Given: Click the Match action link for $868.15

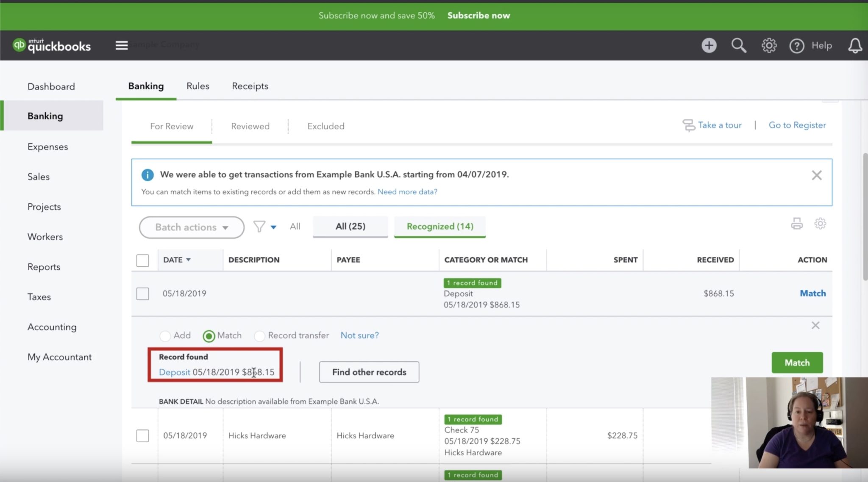Looking at the screenshot, I should tap(812, 293).
